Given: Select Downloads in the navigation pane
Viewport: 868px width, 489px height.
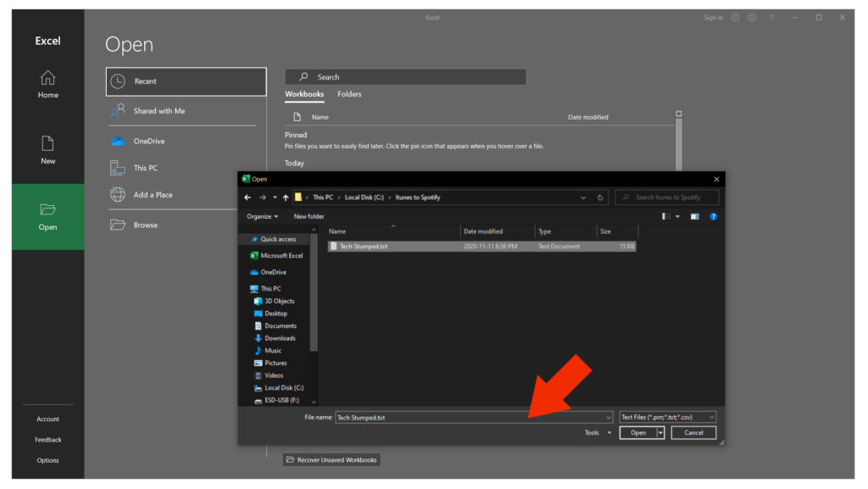Looking at the screenshot, I should click(275, 338).
